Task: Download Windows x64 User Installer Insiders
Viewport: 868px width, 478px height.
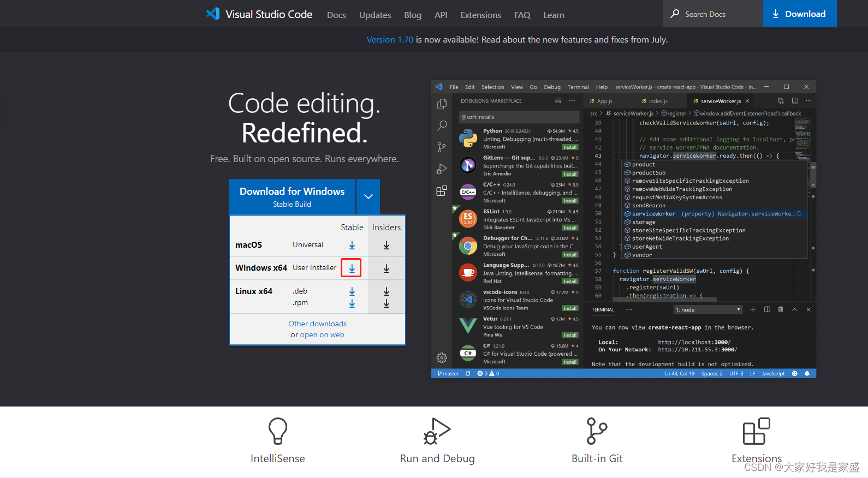Action: [x=387, y=268]
